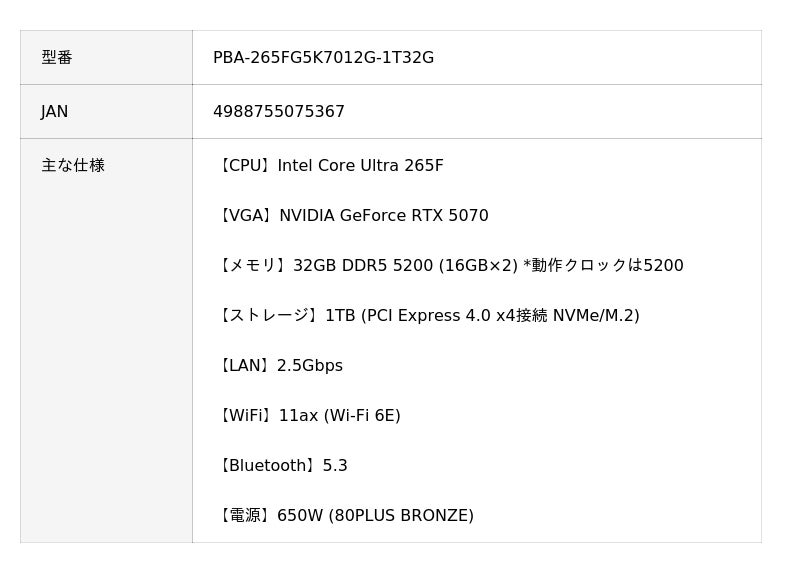Click the 【VGA】 bracket label

coord(245,216)
